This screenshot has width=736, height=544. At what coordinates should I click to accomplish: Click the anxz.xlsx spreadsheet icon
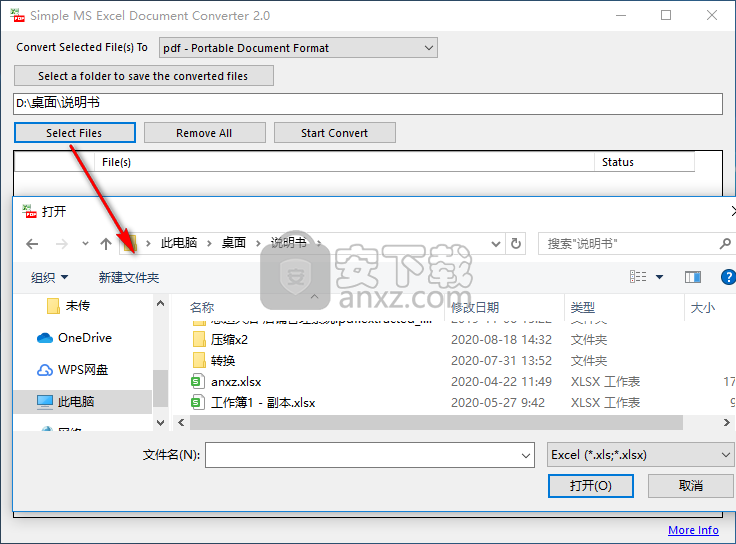(x=198, y=381)
